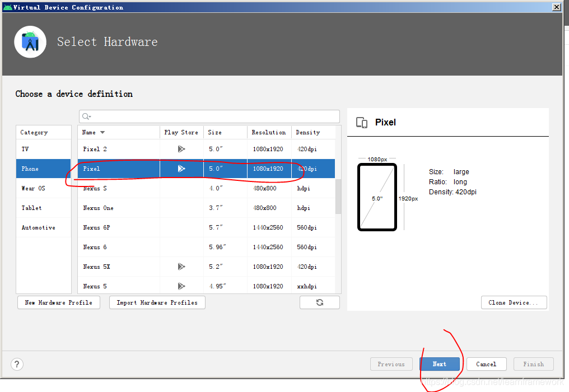Sort by Play Store column header
This screenshot has height=392, width=569.
(x=181, y=133)
